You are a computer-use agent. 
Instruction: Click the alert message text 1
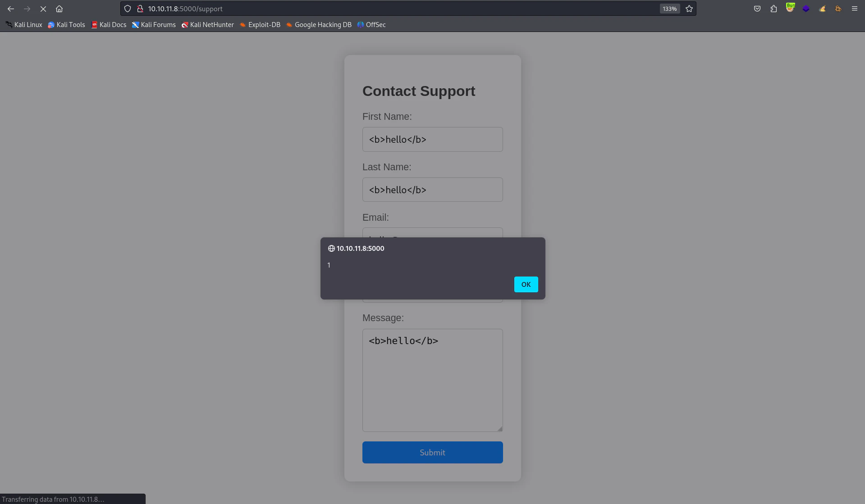[x=329, y=265]
